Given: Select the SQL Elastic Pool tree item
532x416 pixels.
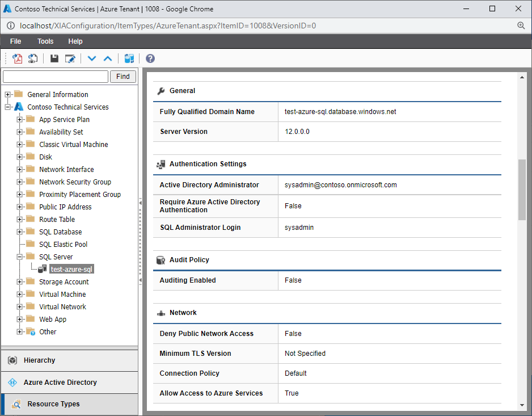Looking at the screenshot, I should pyautogui.click(x=63, y=245).
